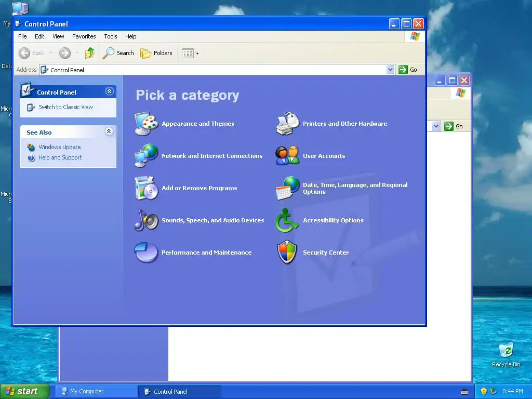532x399 pixels.
Task: Open Appearance and Themes palette icon
Action: tap(146, 124)
